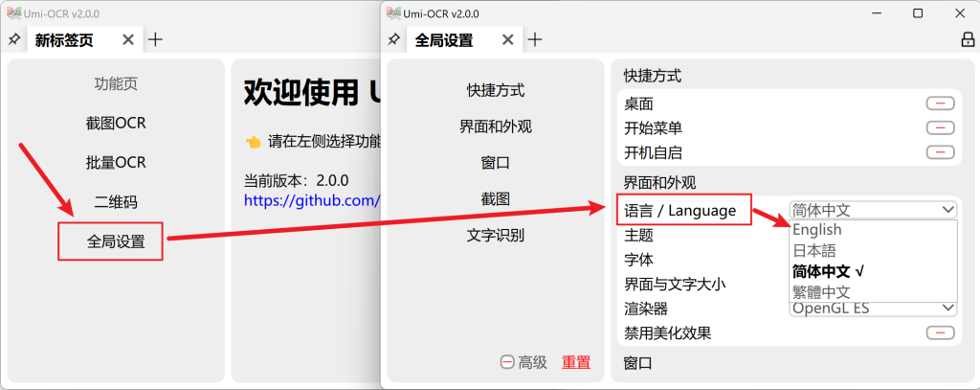Choose English from the language list

click(817, 230)
